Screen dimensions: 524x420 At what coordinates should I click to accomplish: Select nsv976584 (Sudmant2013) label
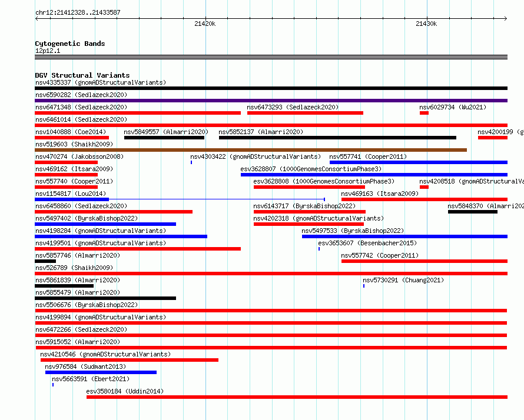tap(85, 366)
